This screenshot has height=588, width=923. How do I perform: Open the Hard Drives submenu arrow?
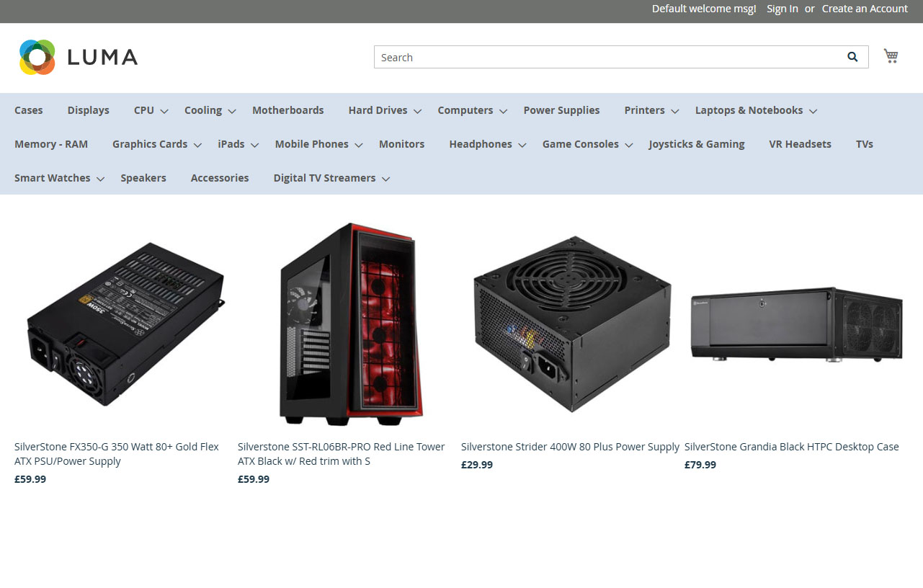[418, 111]
